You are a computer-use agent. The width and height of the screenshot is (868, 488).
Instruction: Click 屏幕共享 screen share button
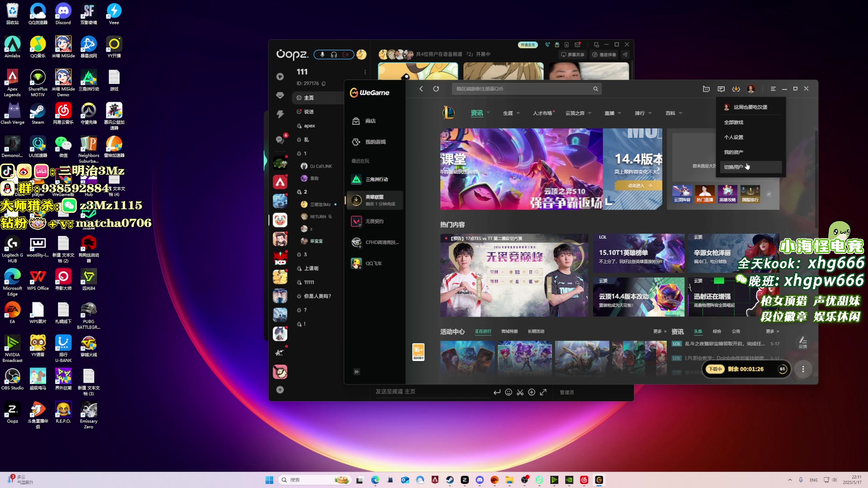click(572, 55)
